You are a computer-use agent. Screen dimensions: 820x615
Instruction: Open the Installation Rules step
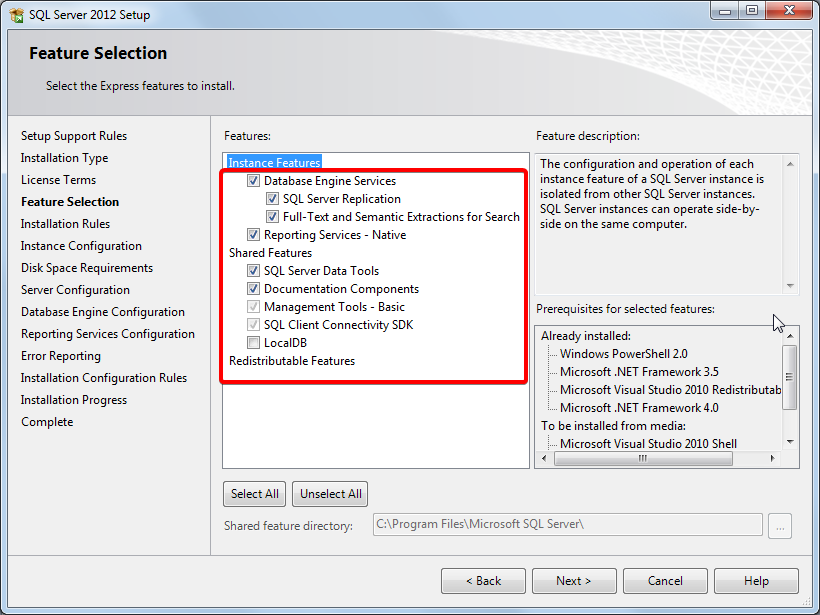coord(65,224)
